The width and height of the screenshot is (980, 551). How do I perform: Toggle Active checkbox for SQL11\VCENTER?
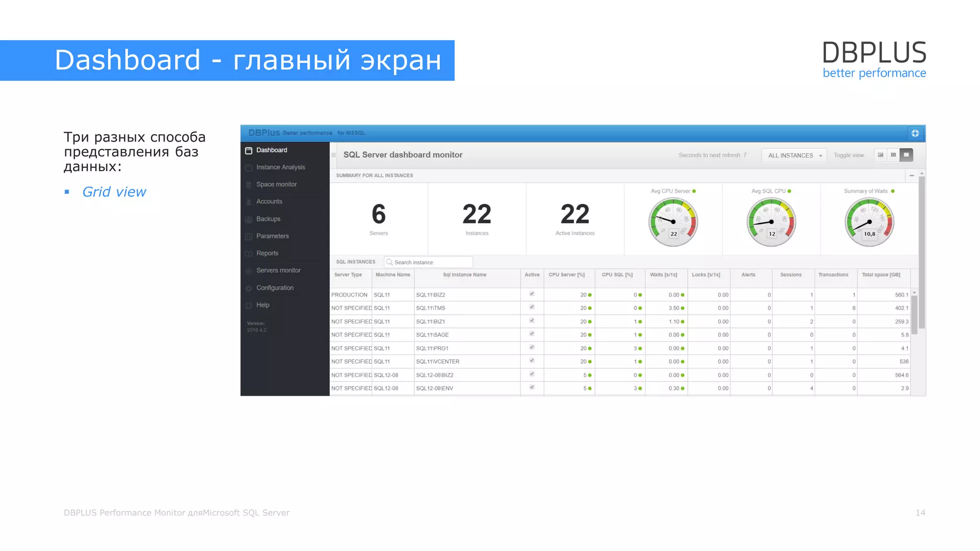point(532,361)
